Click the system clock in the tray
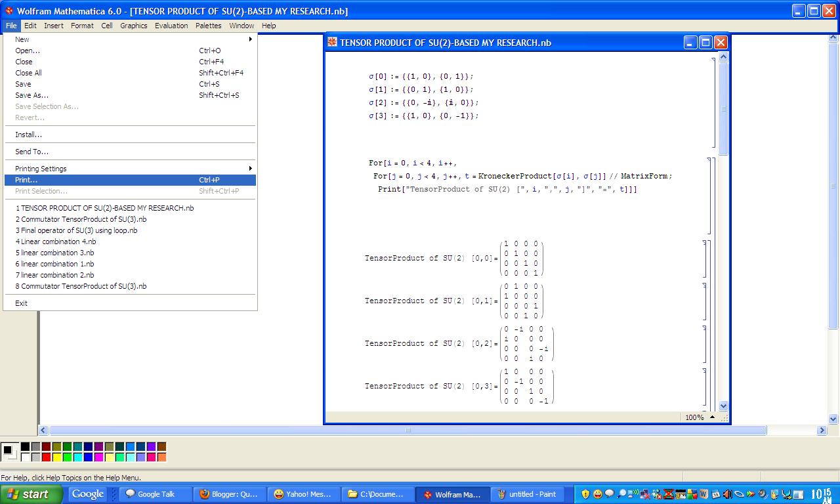Screen dimensions: 840x504 (x=820, y=494)
